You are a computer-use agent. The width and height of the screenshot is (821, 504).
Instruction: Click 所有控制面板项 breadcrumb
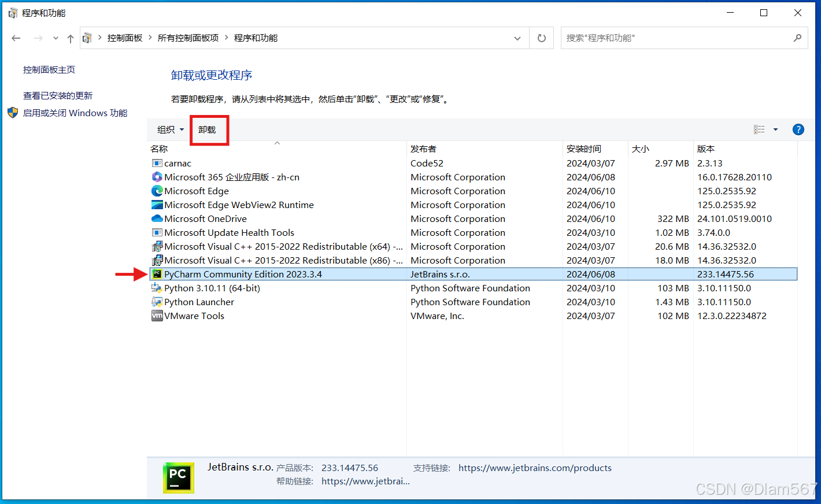[188, 38]
